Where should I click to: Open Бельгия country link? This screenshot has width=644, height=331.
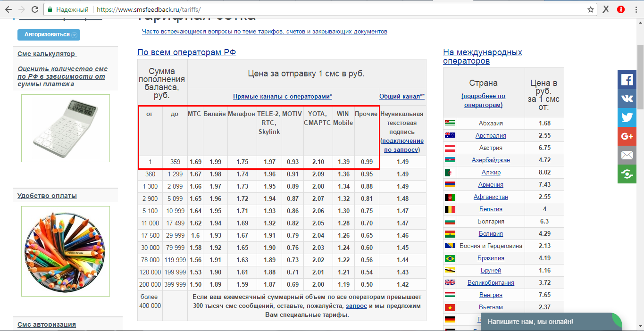pyautogui.click(x=491, y=209)
